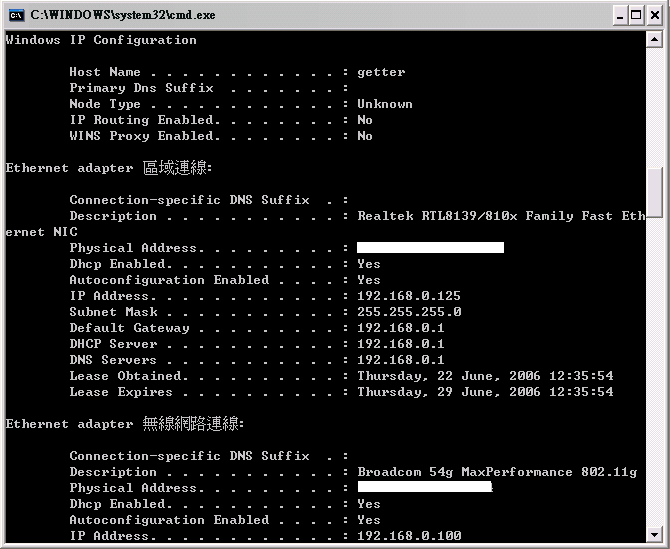Screen dimensions: 670x549
Task: Click the subnet mask 255.255.255.0
Action: (x=409, y=312)
